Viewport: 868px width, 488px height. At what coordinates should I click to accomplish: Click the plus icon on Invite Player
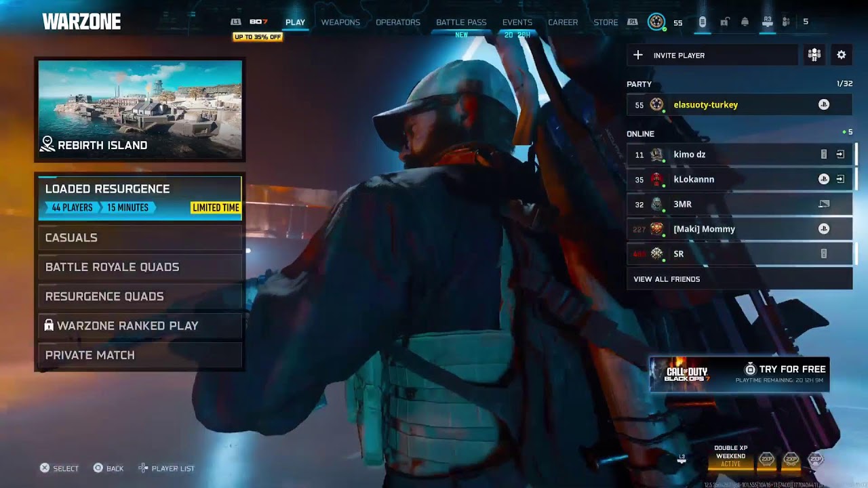click(x=637, y=55)
